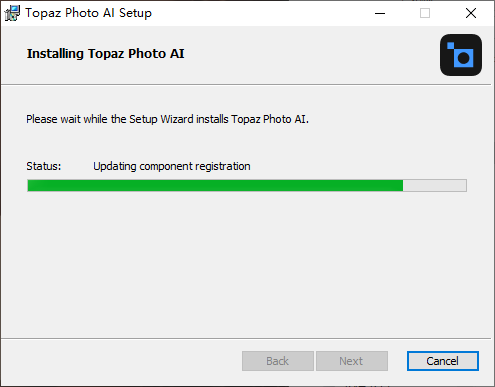Click the Topaz Photo AI logo
The image size is (495, 387).
point(461,55)
